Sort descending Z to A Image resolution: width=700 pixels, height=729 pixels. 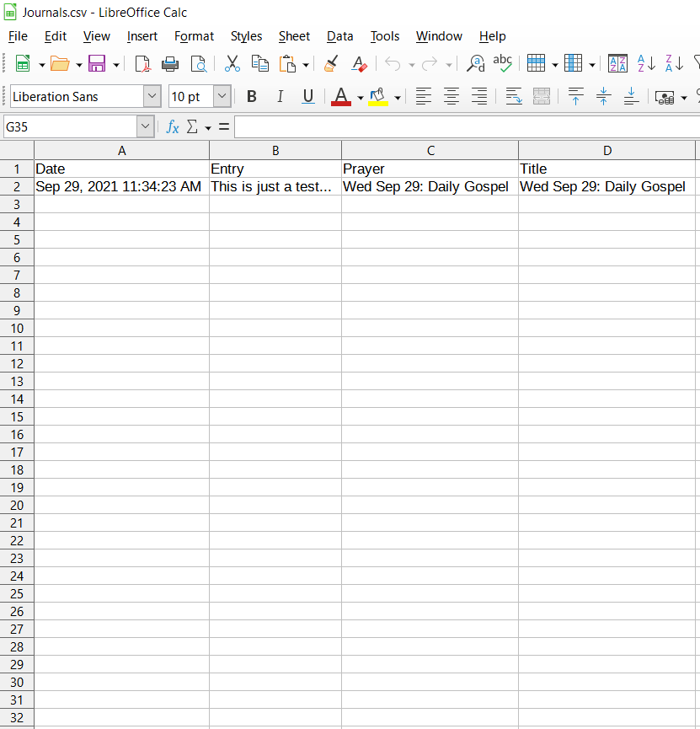coord(674,64)
